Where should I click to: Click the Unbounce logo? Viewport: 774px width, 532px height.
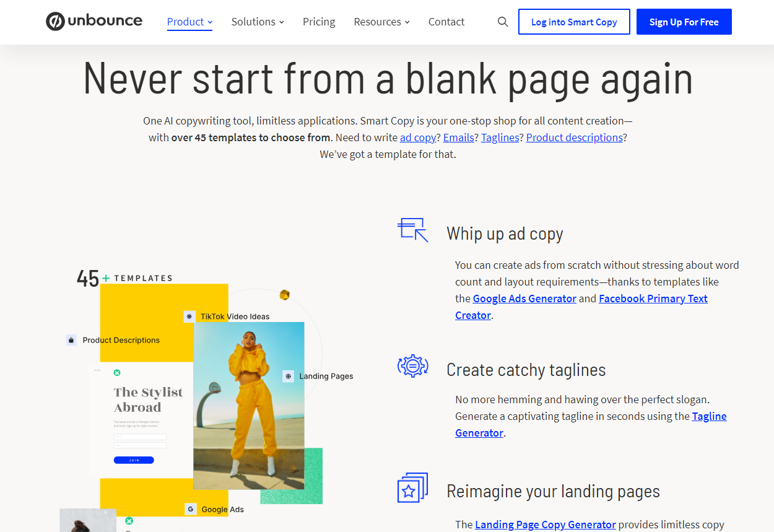(94, 22)
